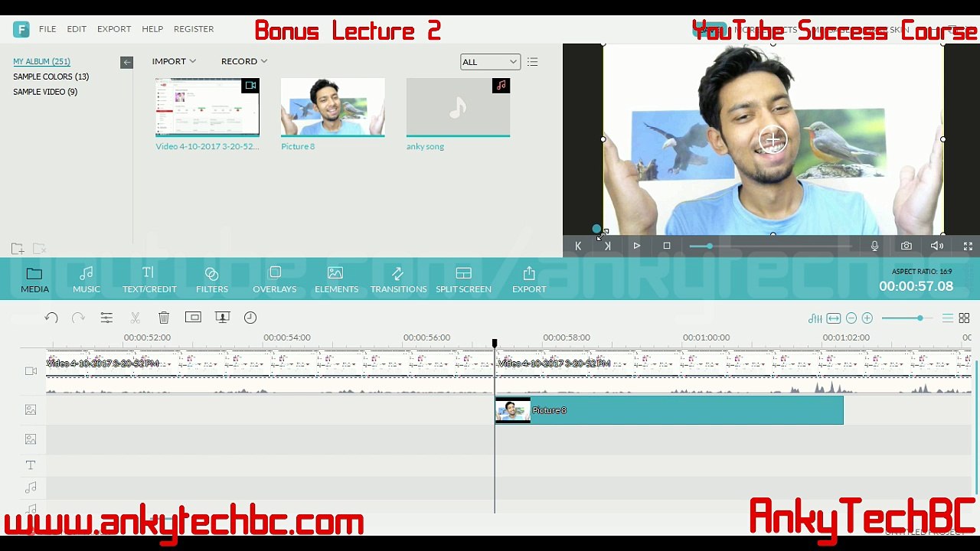Delete the selected clip with trash icon
980x551 pixels.
click(164, 318)
